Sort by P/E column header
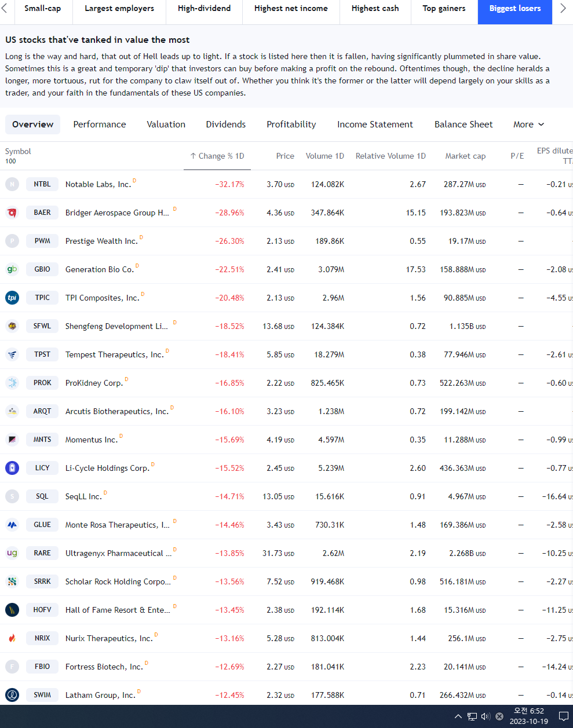Viewport: 573px width, 728px height. point(517,156)
